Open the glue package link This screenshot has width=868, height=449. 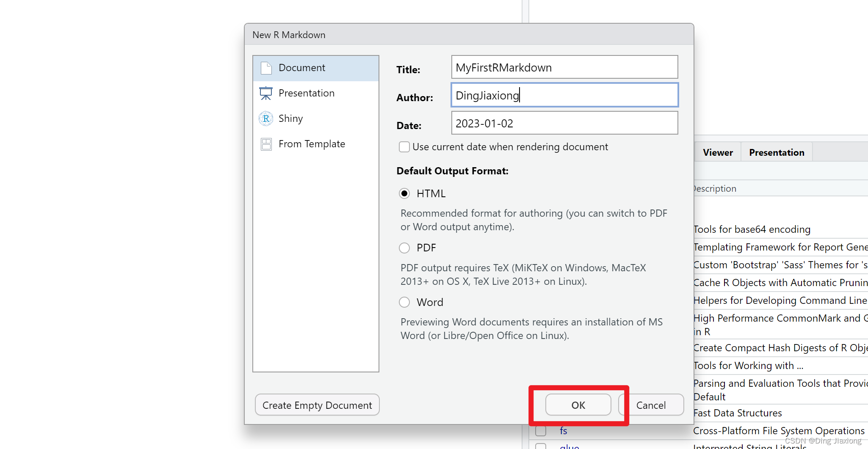tap(569, 446)
